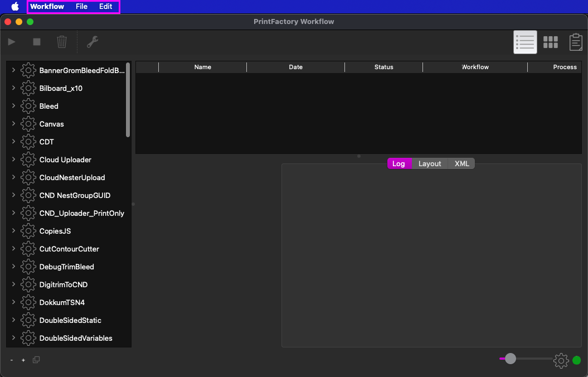588x377 pixels.
Task: Click the gear icon beside CND NestGroupGUID
Action: point(28,195)
